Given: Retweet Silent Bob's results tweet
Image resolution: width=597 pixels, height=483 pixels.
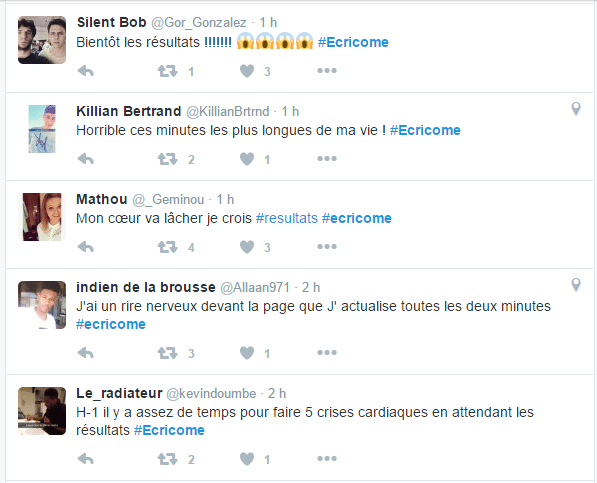Looking at the screenshot, I should pos(168,71).
